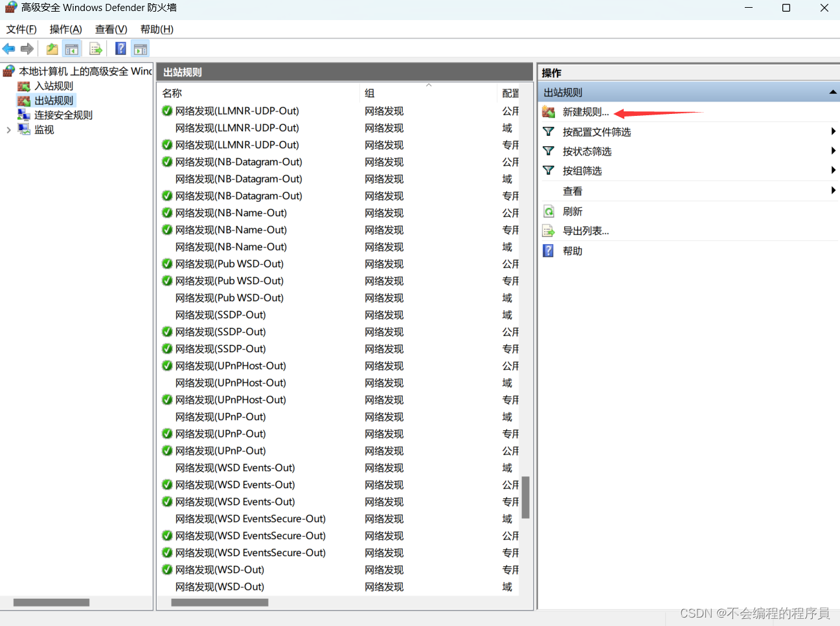Image resolution: width=840 pixels, height=626 pixels.
Task: Click the blue Help question mark toolbar icon
Action: tap(120, 49)
